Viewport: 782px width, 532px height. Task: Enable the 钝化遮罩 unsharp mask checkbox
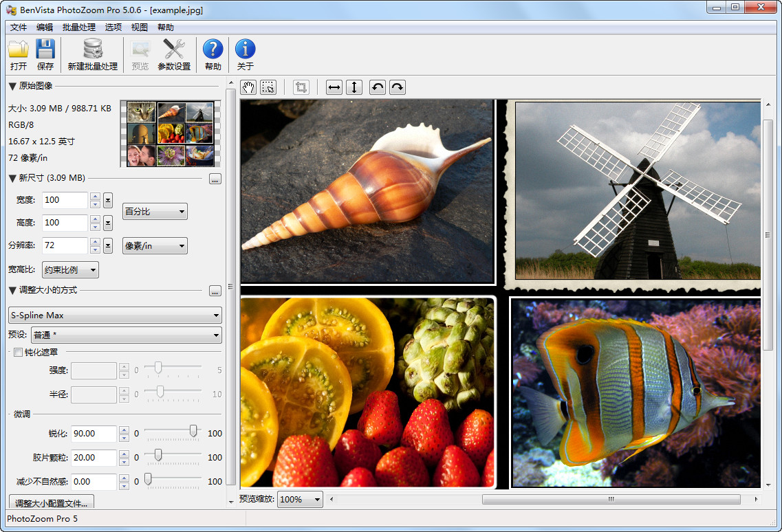pos(18,353)
